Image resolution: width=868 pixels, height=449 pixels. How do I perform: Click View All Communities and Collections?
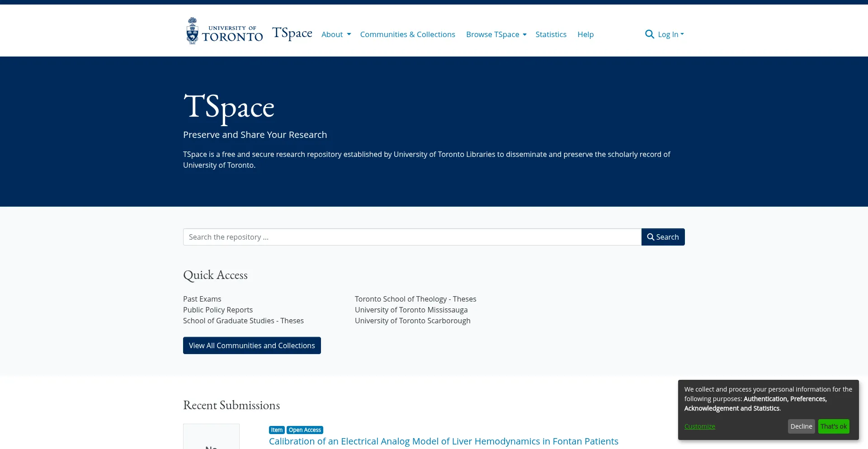pyautogui.click(x=252, y=345)
